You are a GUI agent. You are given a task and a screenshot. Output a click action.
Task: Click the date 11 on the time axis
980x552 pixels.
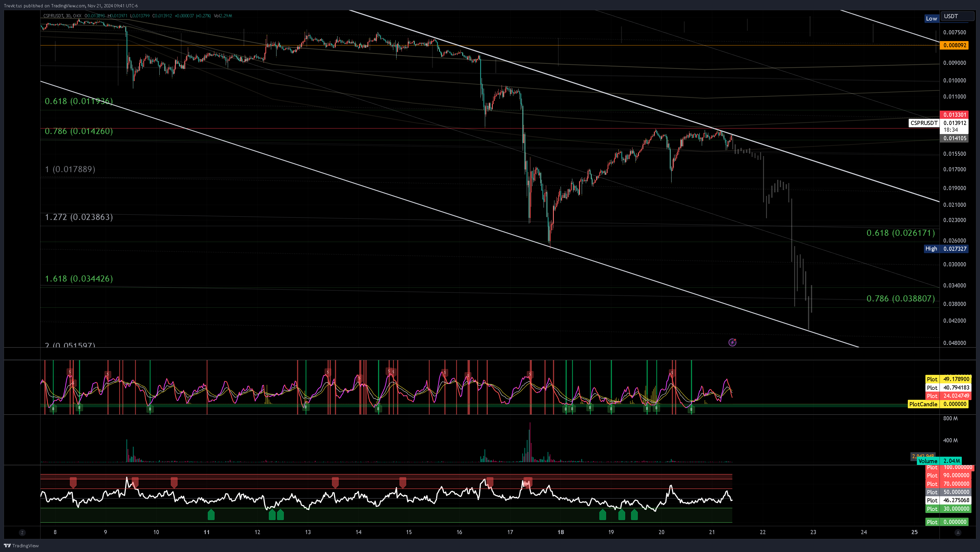207,532
